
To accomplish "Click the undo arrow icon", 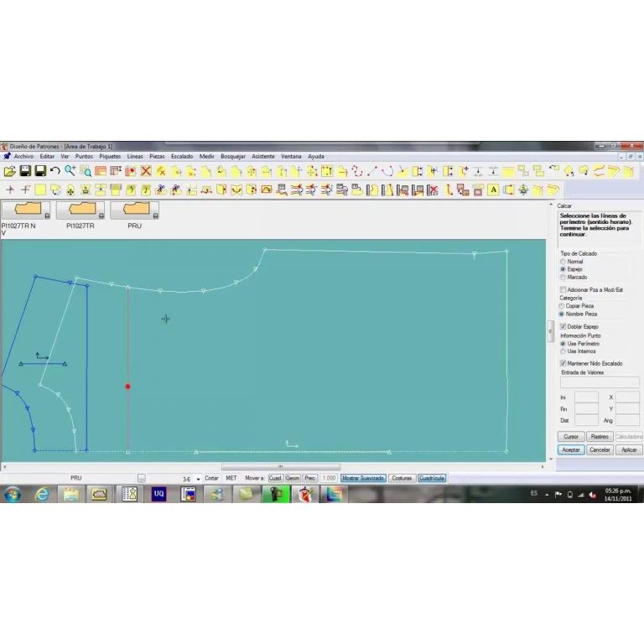I will coord(55,171).
